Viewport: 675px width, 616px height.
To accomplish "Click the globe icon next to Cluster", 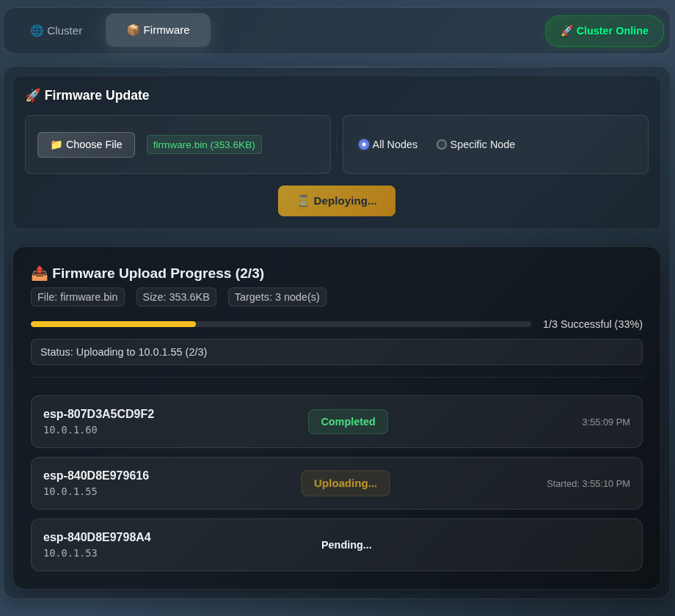I will pyautogui.click(x=37, y=30).
